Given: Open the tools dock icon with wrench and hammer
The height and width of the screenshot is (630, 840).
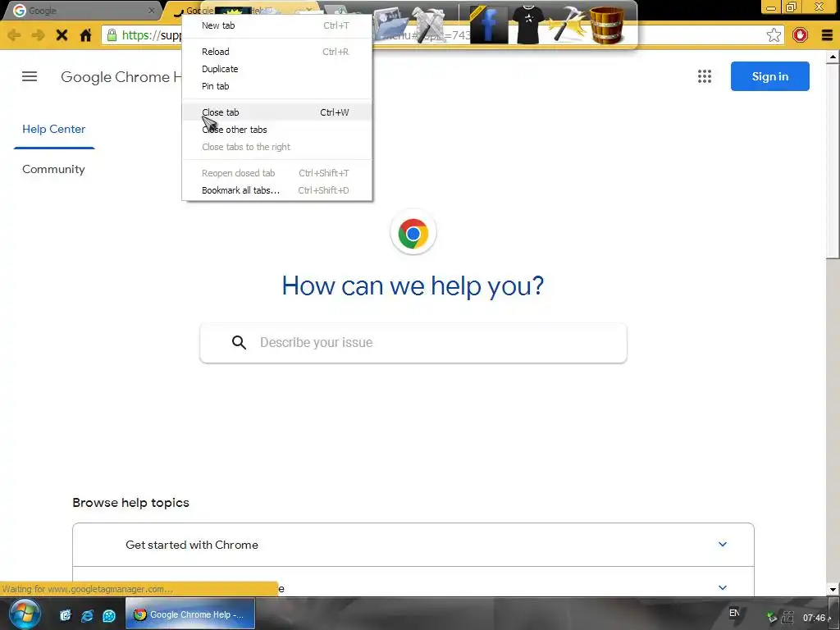Looking at the screenshot, I should point(428,25).
